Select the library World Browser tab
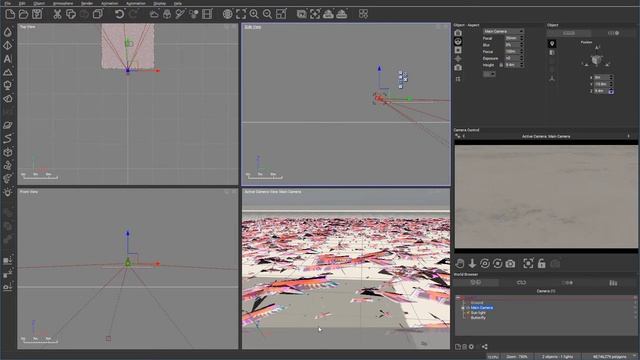The height and width of the screenshot is (360, 640). (613, 282)
